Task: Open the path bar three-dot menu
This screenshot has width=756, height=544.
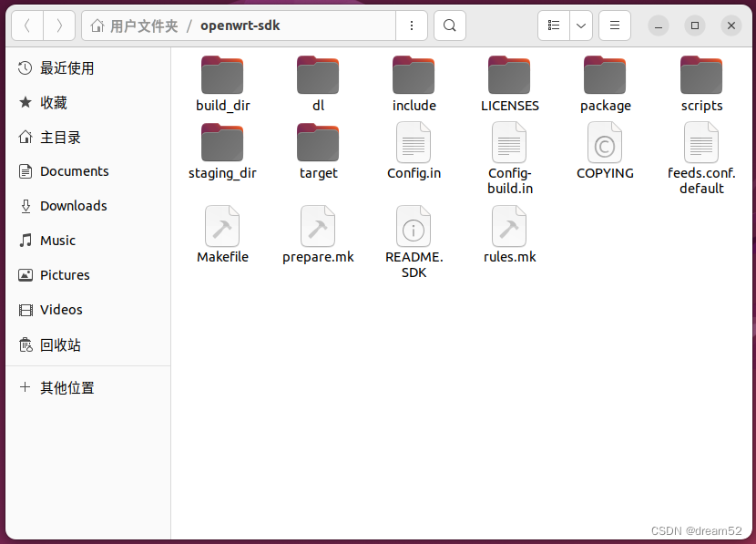Action: 412,26
